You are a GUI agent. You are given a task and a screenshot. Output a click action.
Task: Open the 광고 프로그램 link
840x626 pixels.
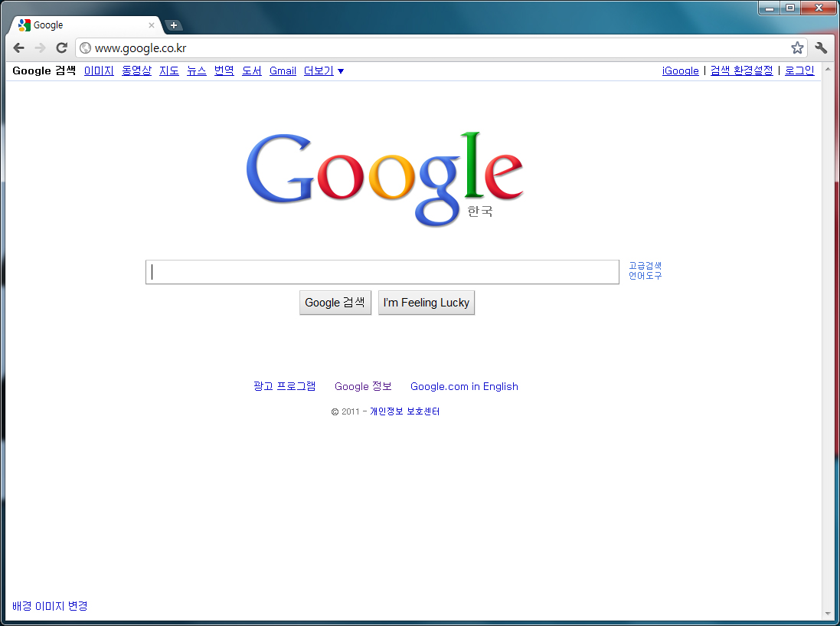(x=284, y=386)
